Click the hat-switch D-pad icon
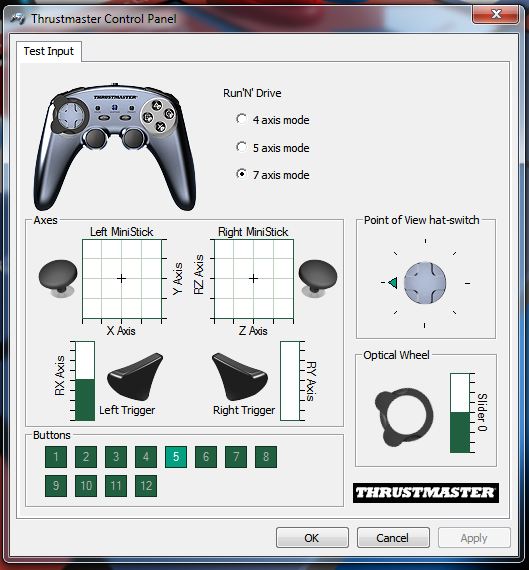This screenshot has height=570, width=529. tap(425, 283)
